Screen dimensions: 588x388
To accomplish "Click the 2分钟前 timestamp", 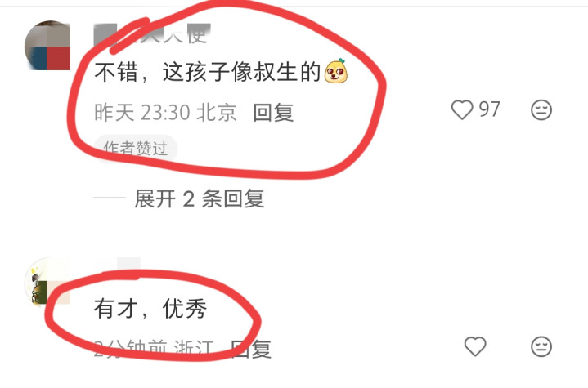I will pos(130,349).
